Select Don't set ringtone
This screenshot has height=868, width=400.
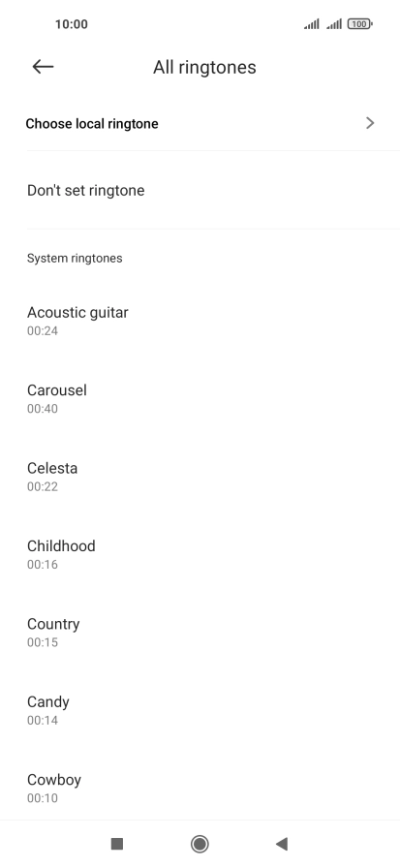200,190
